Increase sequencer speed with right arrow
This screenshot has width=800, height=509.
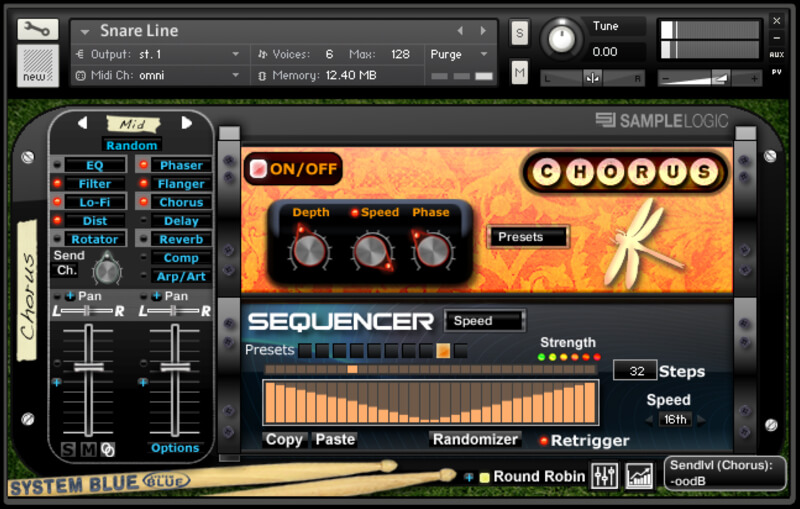click(x=702, y=420)
